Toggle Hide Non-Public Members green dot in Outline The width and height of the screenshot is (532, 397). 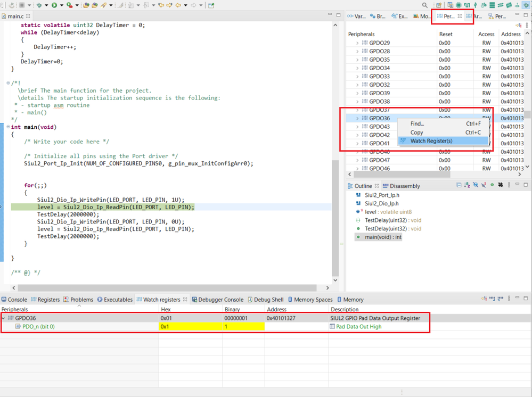click(x=492, y=185)
